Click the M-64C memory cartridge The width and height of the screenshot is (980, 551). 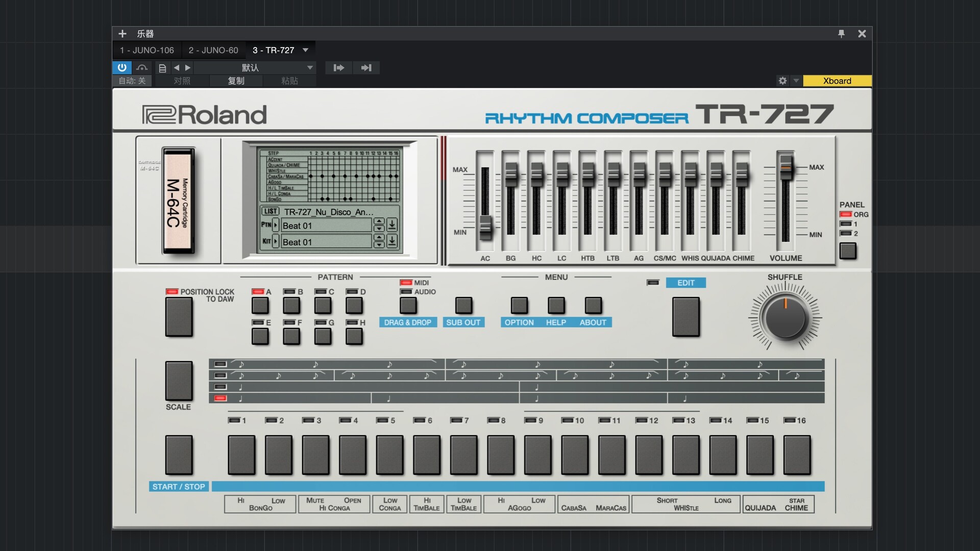coord(179,201)
